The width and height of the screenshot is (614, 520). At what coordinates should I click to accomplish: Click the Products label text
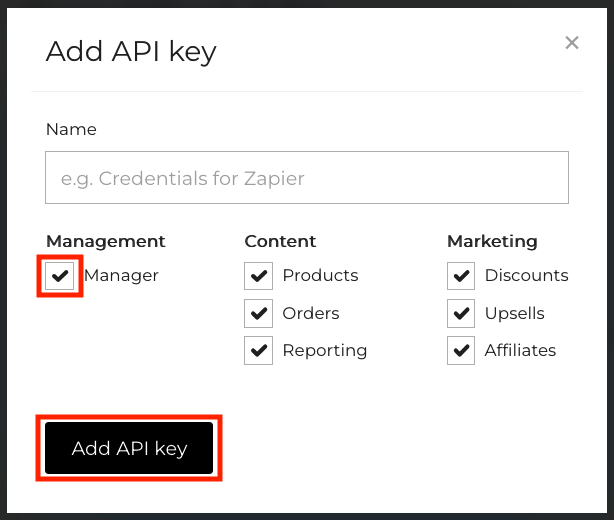click(x=320, y=275)
